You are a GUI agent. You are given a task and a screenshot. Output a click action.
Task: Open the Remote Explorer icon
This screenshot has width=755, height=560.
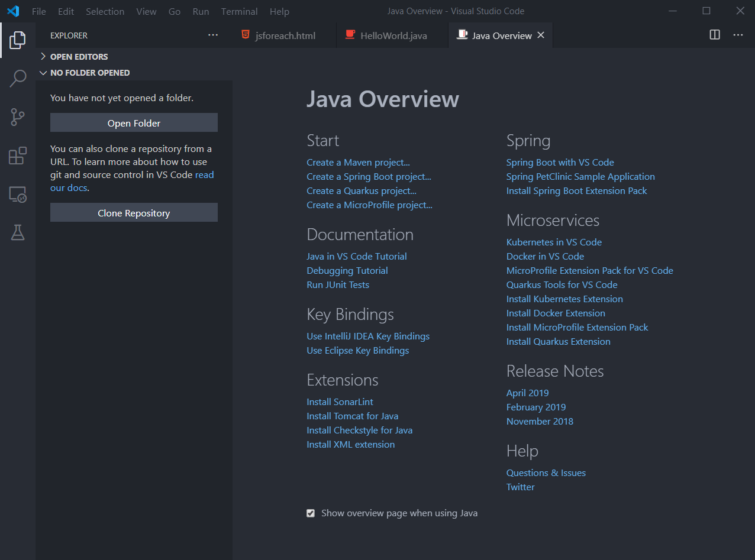[18, 195]
